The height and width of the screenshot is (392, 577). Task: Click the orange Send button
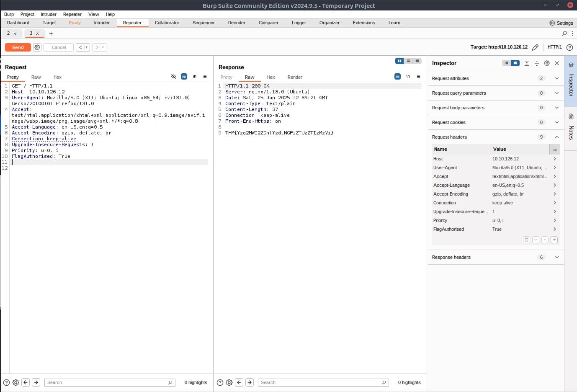coord(18,47)
